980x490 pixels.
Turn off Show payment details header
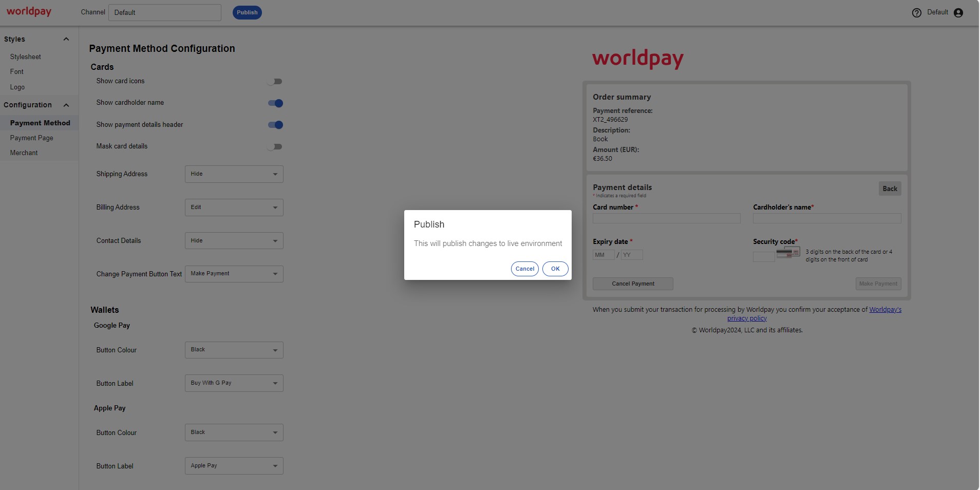(275, 125)
